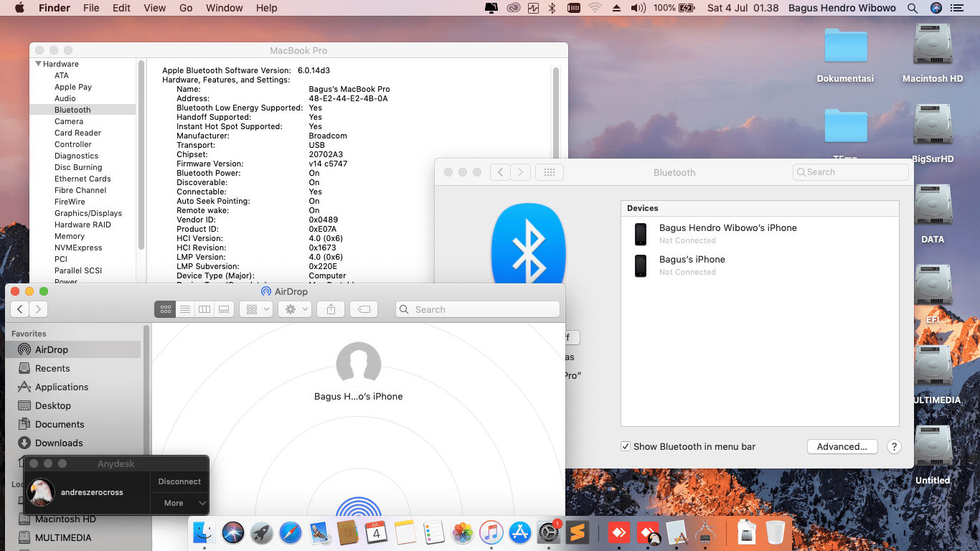Click Disconnect in the Anydesk window
Image resolution: width=980 pixels, height=551 pixels.
179,481
